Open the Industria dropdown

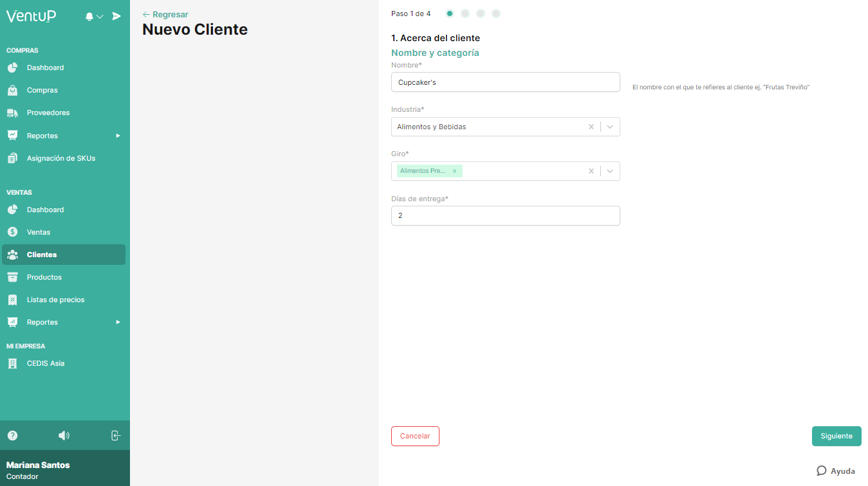[x=609, y=127]
